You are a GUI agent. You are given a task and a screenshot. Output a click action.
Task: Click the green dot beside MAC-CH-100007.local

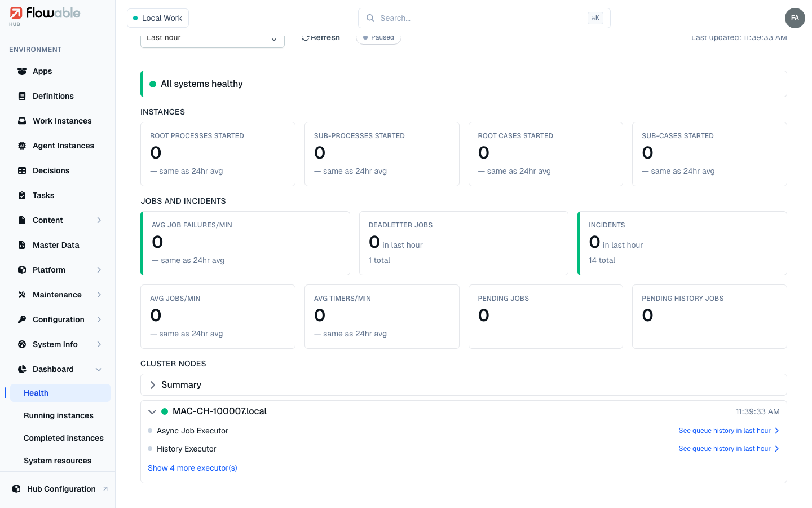(165, 411)
